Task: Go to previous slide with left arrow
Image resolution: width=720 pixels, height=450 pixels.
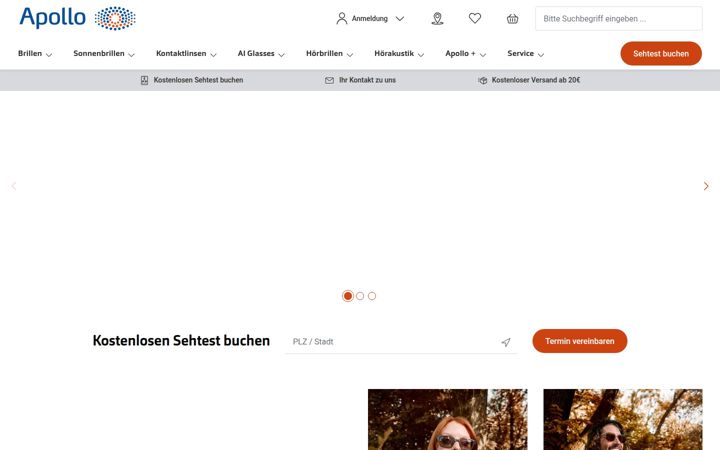Action: pos(14,186)
